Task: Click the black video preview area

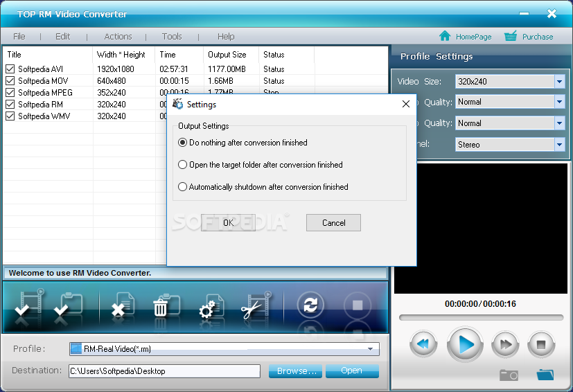Action: tap(492, 229)
